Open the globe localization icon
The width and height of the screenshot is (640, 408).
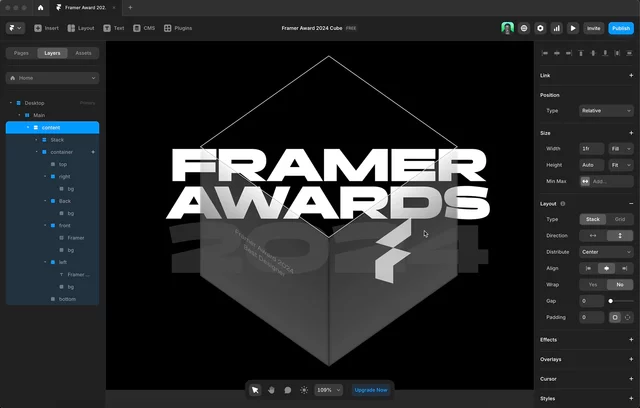pos(524,28)
